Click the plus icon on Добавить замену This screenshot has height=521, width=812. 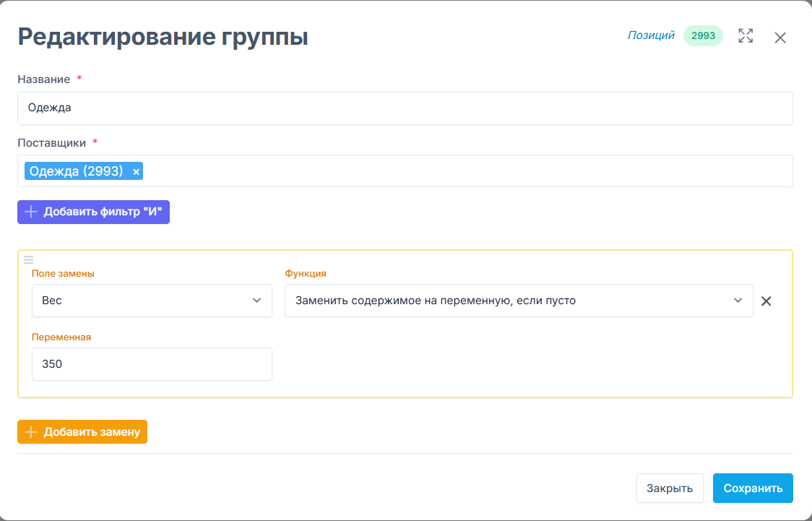click(x=30, y=432)
